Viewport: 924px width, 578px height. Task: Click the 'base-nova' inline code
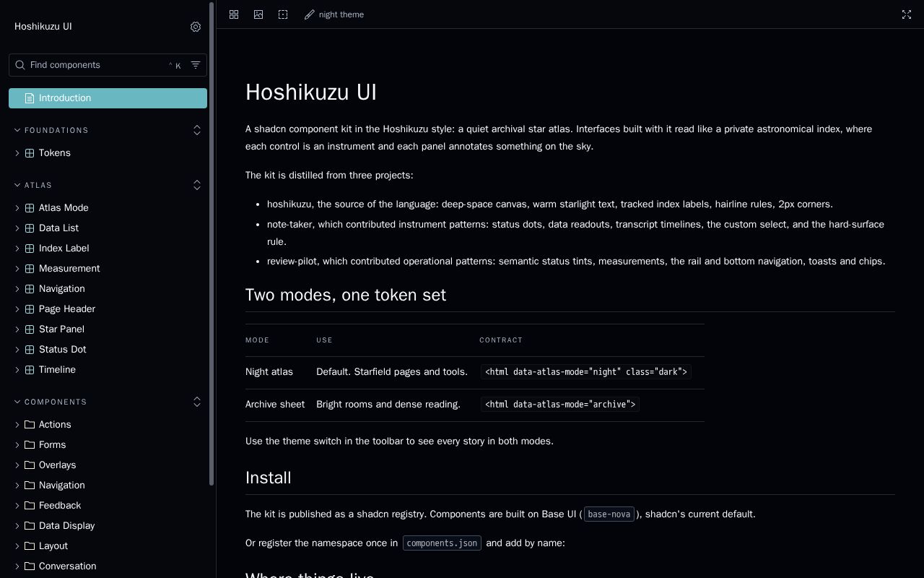(609, 514)
